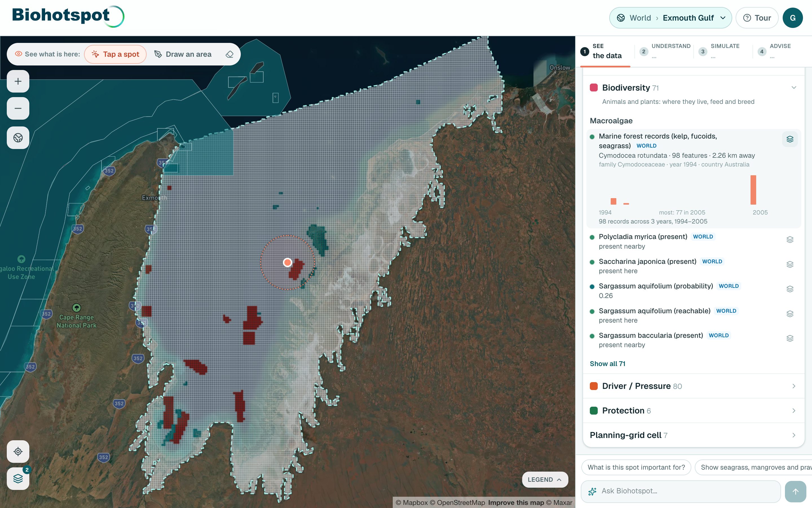Click the zoom in plus button
Image resolution: width=812 pixels, height=508 pixels.
coord(18,81)
